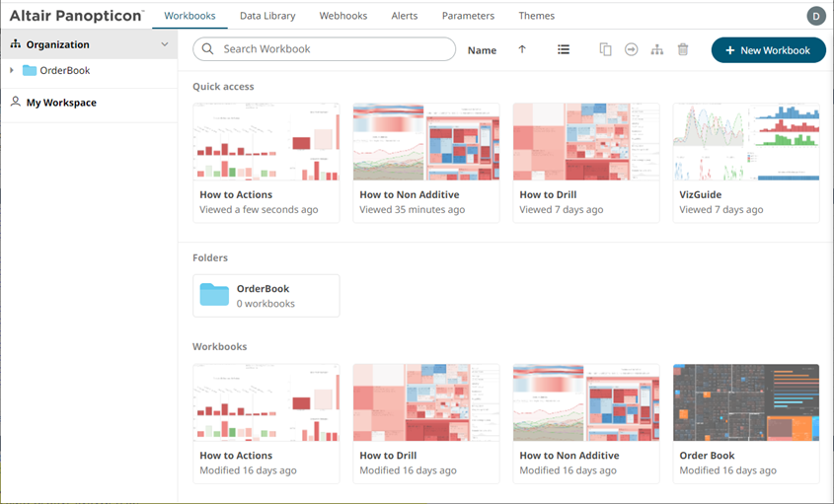The image size is (834, 504).
Task: Open the VizGuide quick access thumbnail
Action: [x=746, y=142]
